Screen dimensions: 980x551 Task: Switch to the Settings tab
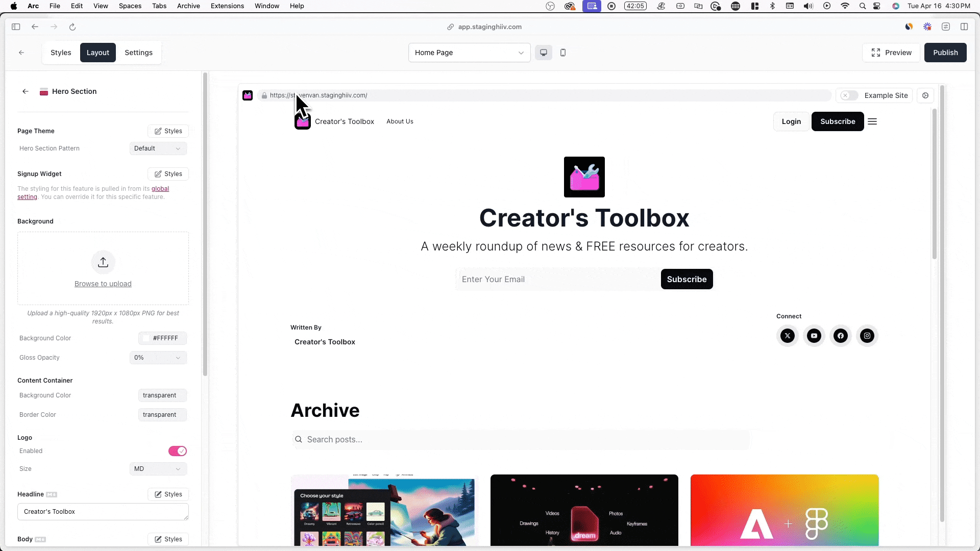coord(138,53)
